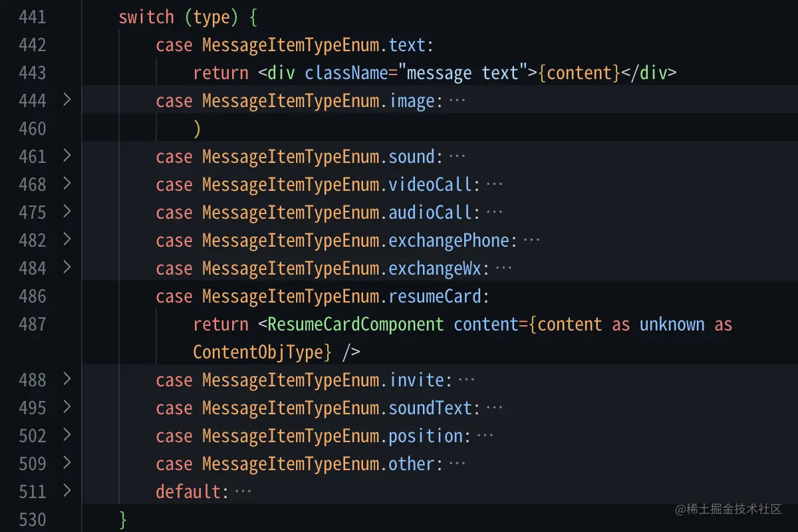798x532 pixels.
Task: Expand the folded image case at line 444
Action: 66,100
